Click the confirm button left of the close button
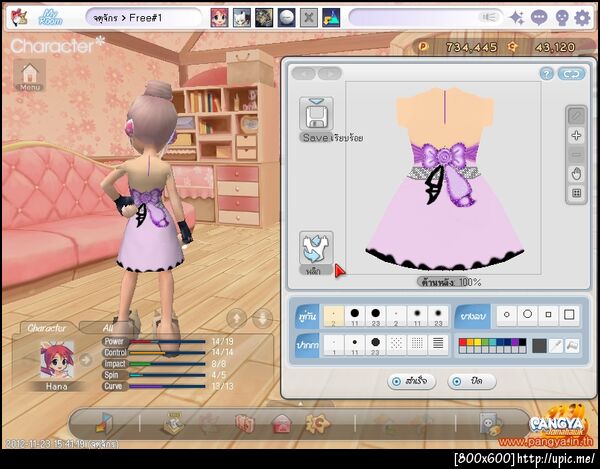This screenshot has height=469, width=600. tap(412, 381)
